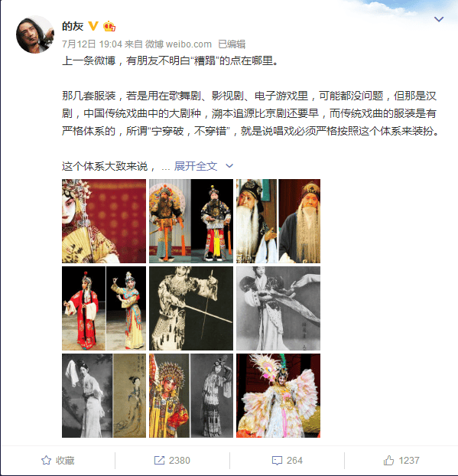This screenshot has width=458, height=476.
Task: Open thumbnail of pink feathered costume performer
Action: tap(278, 396)
